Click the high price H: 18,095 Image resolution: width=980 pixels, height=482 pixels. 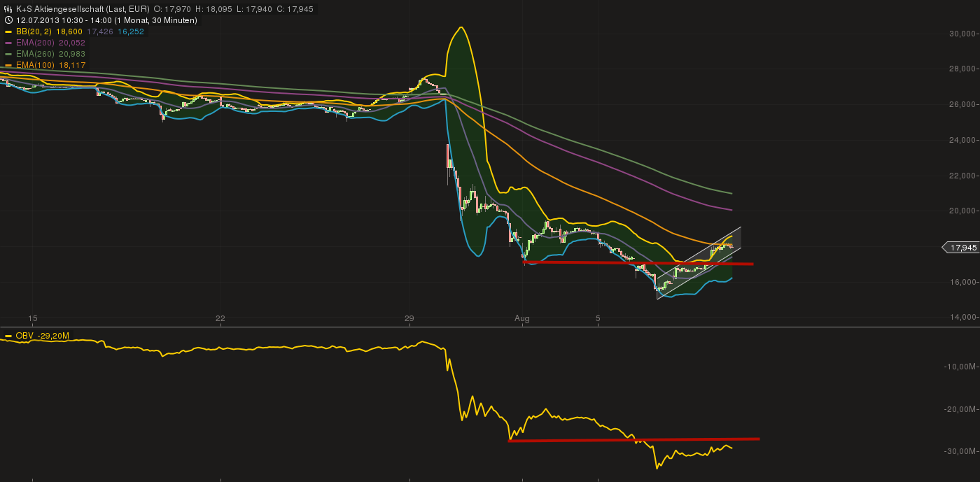pyautogui.click(x=213, y=9)
